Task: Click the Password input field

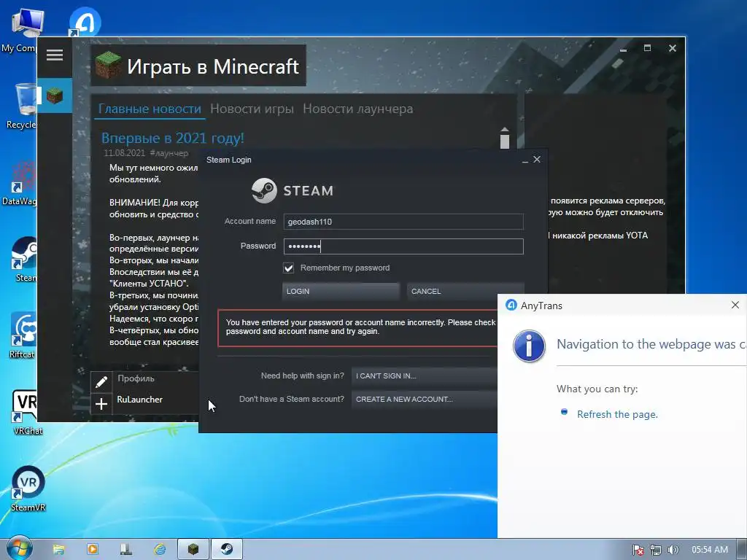Action: 403,246
